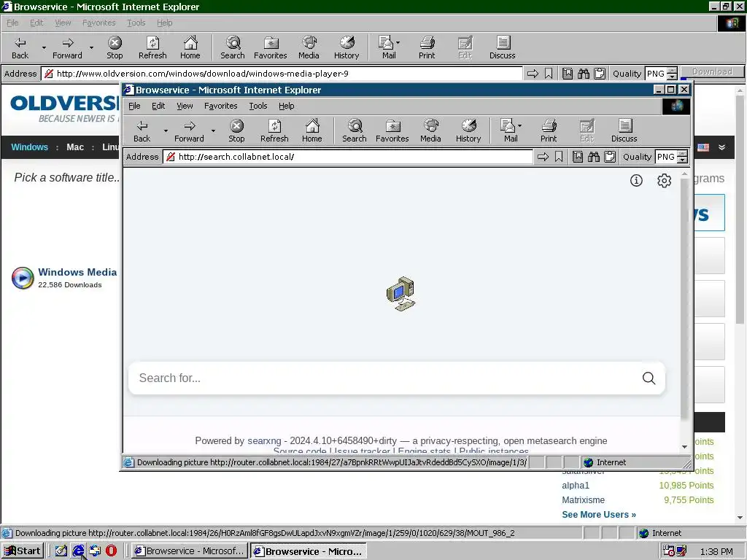Click the binoculars find icon in front window
747x560 pixels.
tap(594, 157)
